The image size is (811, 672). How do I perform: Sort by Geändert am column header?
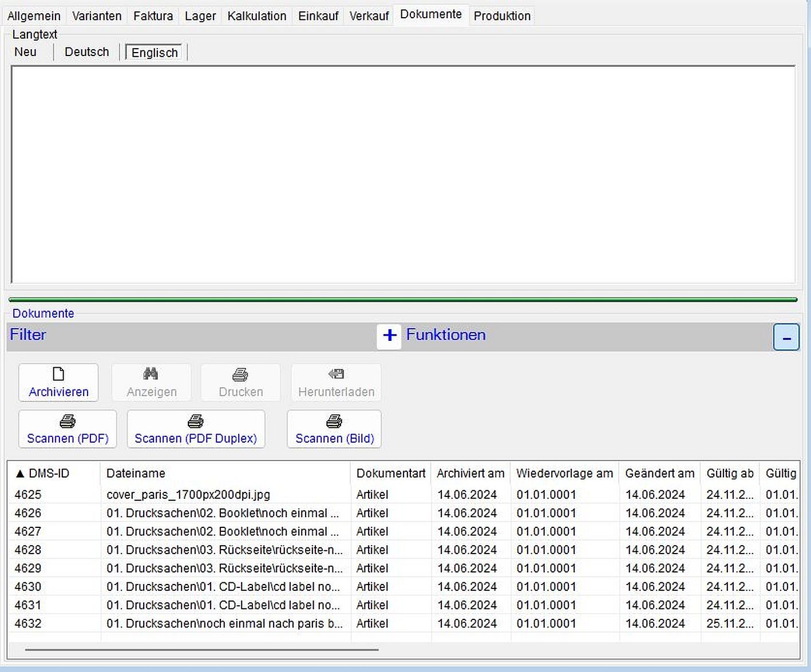[660, 474]
